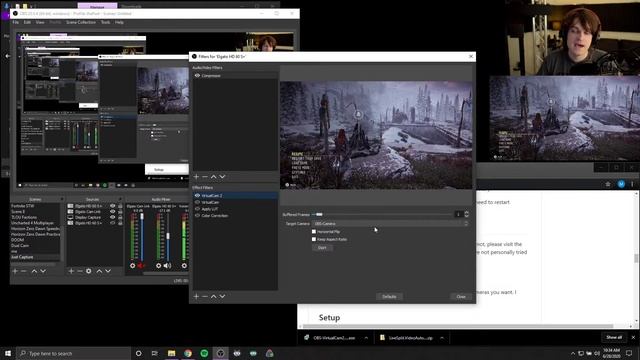Viewport: 640px width, 360px height.
Task: Lock the Display Capture source
Action: point(120,217)
